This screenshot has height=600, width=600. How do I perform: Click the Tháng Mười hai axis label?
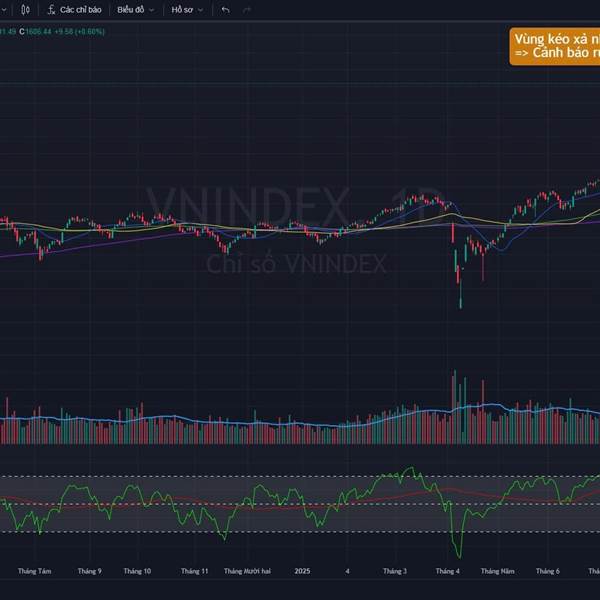pyautogui.click(x=247, y=571)
